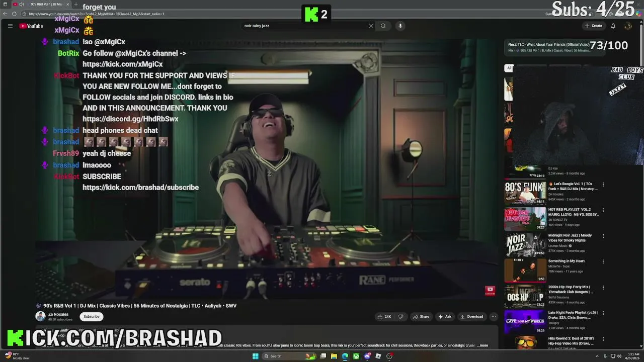Select the 90's R&B Vol 1 browser tab
Image resolution: width=644 pixels, height=362 pixels.
tap(43, 4)
